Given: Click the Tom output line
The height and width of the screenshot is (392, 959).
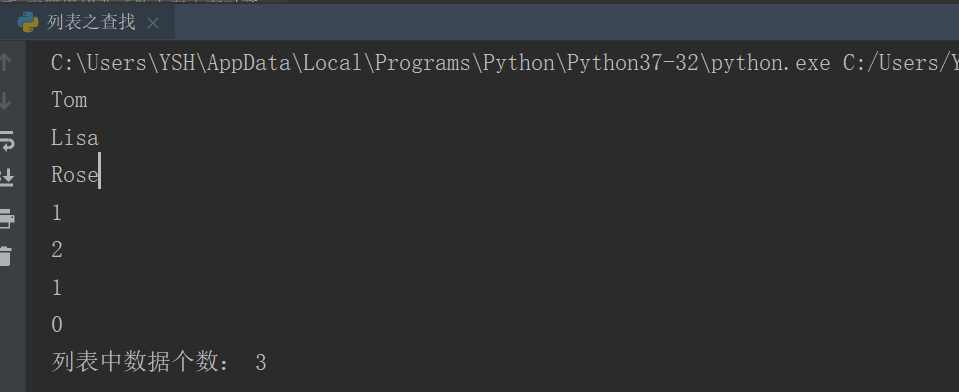Looking at the screenshot, I should tap(69, 100).
